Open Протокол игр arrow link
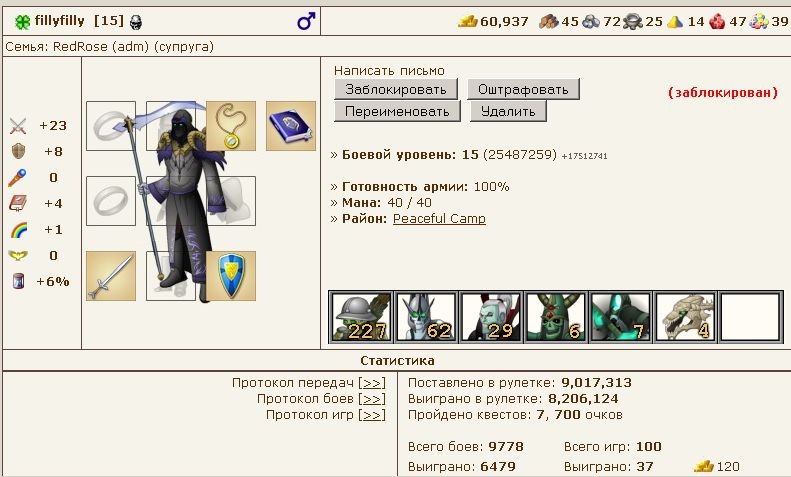This screenshot has width=791, height=477. (x=372, y=415)
